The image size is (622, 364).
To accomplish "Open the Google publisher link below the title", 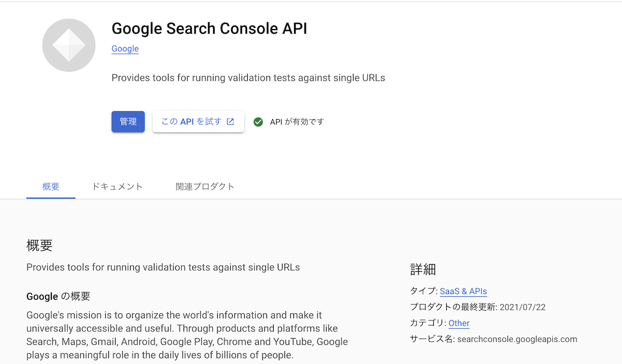I will coord(124,49).
